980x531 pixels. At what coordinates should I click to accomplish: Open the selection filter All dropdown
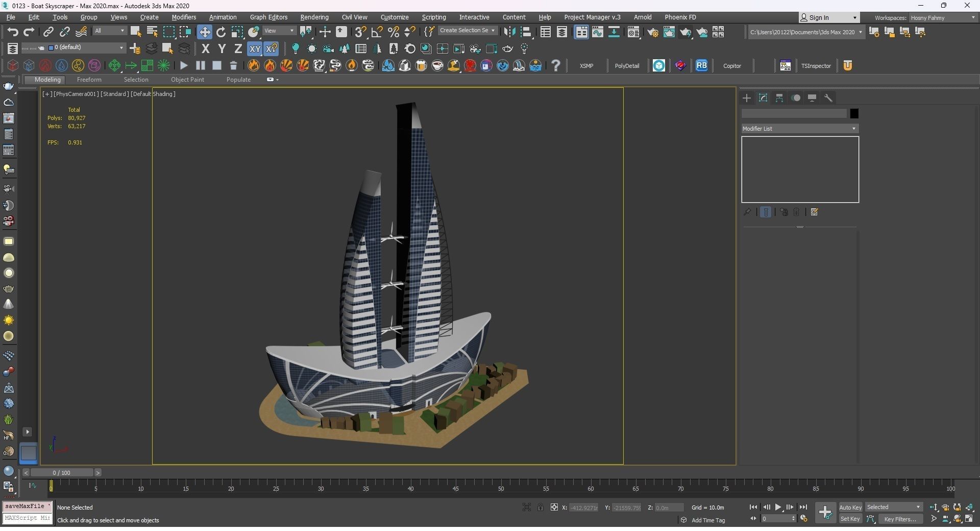109,31
